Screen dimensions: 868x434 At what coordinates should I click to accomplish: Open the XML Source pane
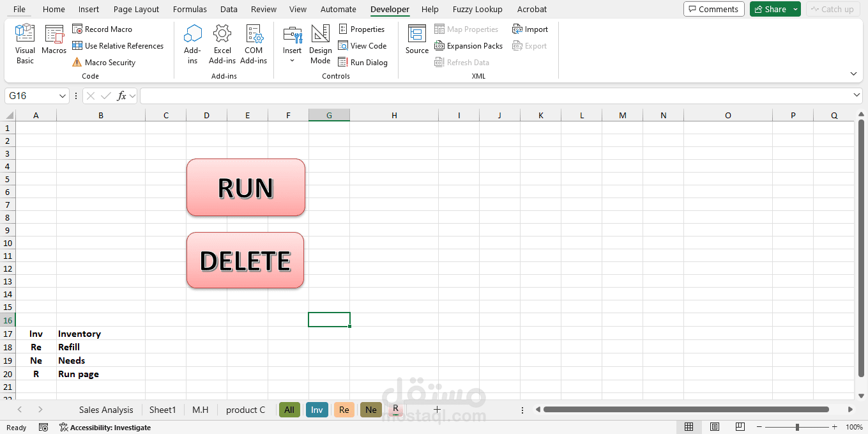(417, 40)
